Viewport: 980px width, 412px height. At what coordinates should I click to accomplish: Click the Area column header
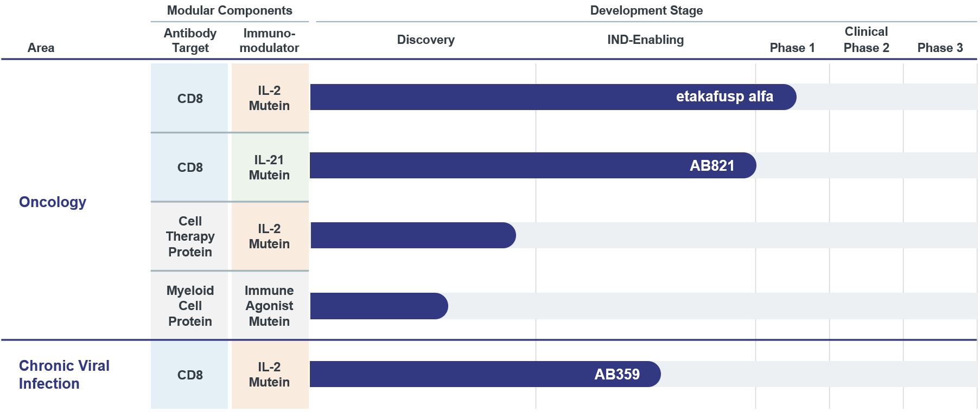tap(41, 48)
